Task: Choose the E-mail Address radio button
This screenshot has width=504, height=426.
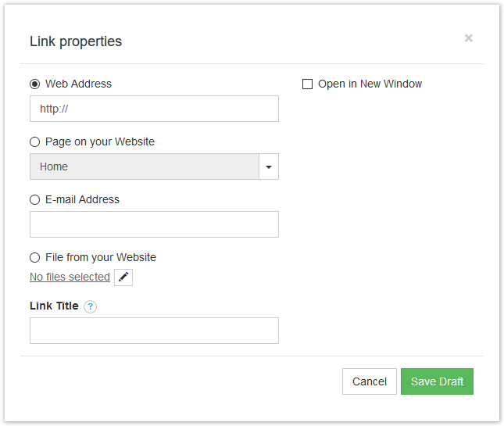Action: coord(34,199)
